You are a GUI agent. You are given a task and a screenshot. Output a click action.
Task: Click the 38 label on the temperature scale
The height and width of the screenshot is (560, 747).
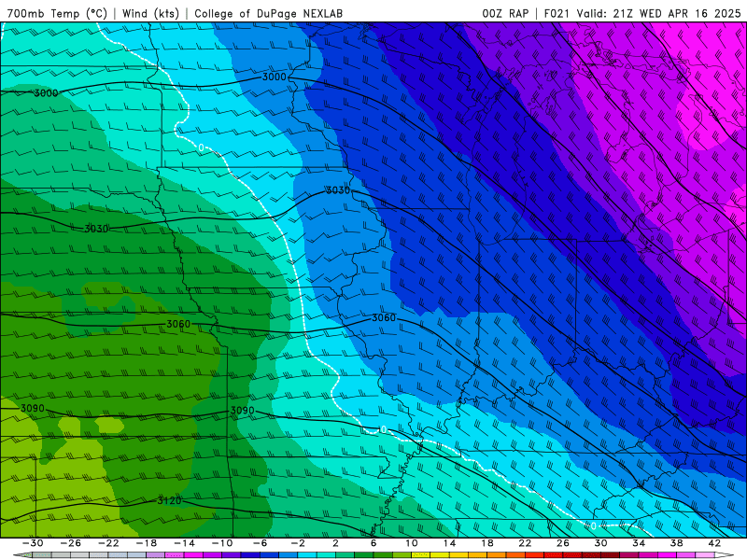(676, 543)
